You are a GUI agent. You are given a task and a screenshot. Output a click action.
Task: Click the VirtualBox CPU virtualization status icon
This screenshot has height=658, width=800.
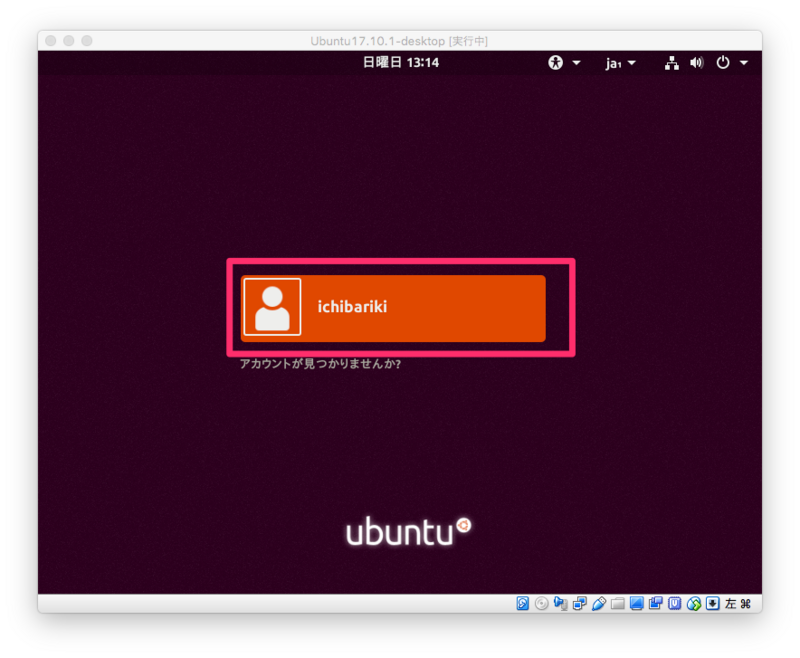click(674, 603)
